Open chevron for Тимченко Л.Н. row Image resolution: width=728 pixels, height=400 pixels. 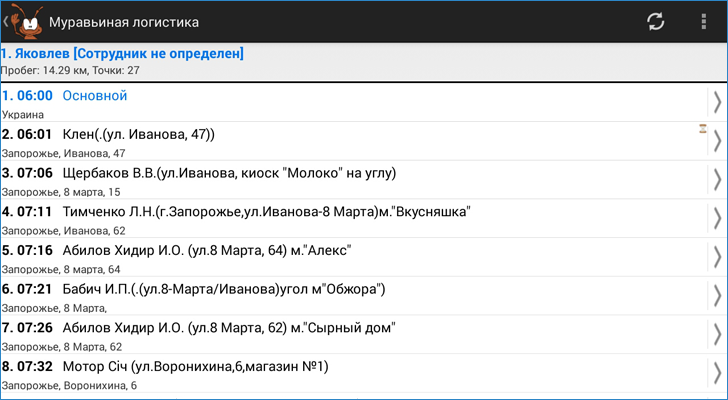[717, 219]
